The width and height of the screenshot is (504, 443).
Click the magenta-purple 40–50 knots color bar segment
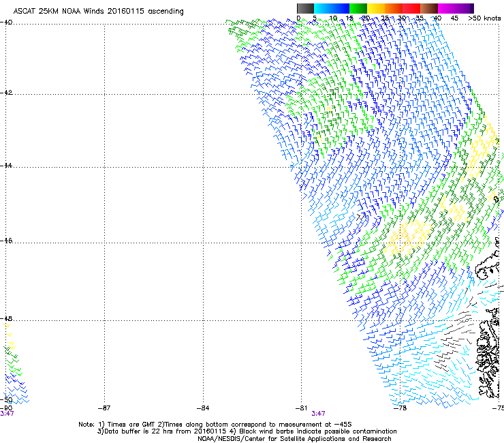(456, 8)
